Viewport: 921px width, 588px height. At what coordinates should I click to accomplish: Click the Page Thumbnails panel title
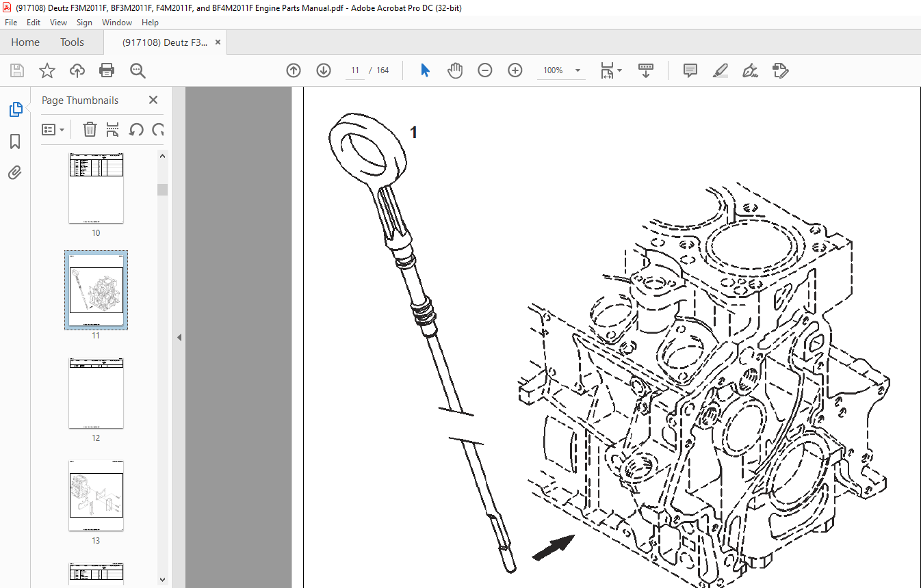[80, 101]
